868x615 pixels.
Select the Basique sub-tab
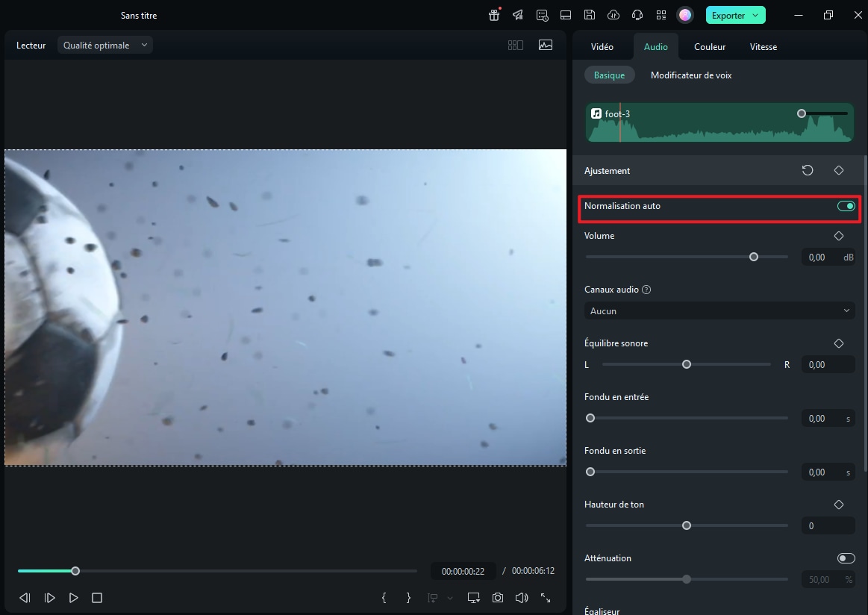(609, 75)
